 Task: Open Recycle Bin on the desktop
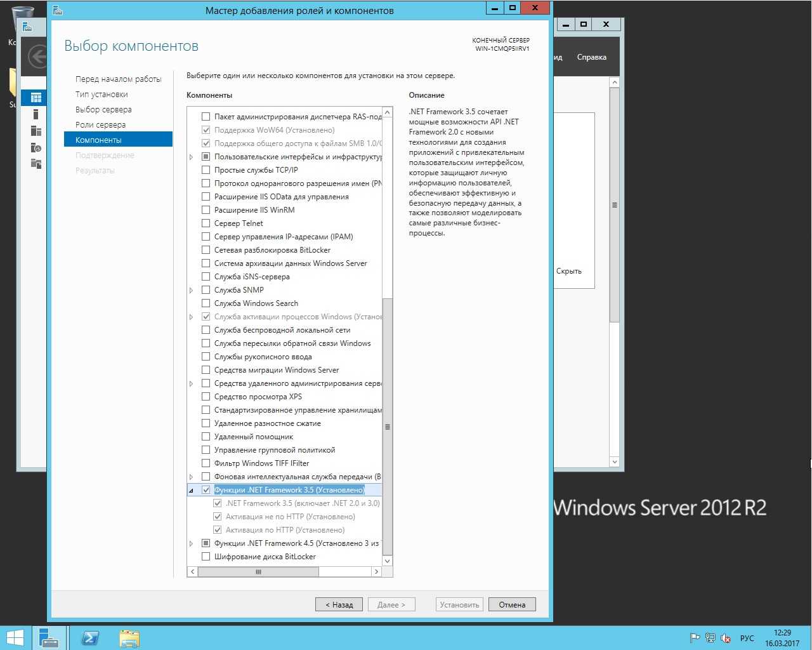point(23,19)
